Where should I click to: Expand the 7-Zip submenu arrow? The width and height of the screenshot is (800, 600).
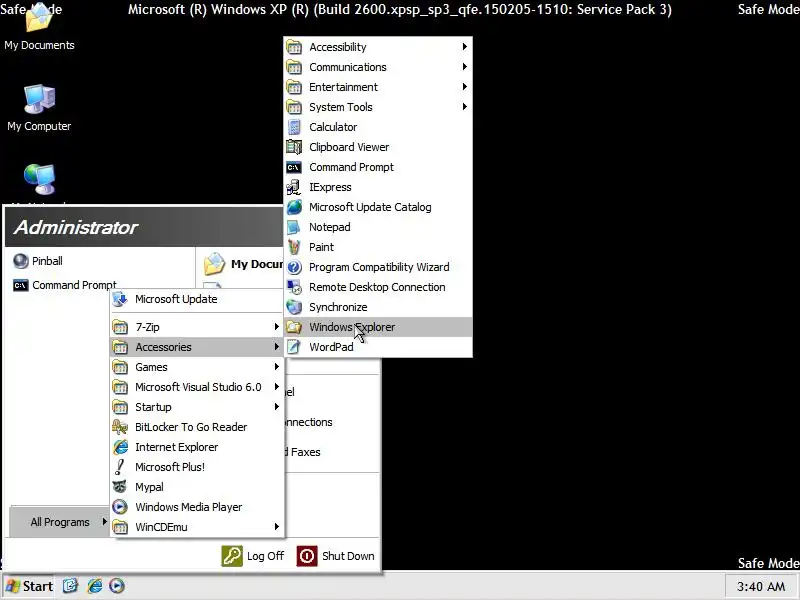pyautogui.click(x=277, y=327)
